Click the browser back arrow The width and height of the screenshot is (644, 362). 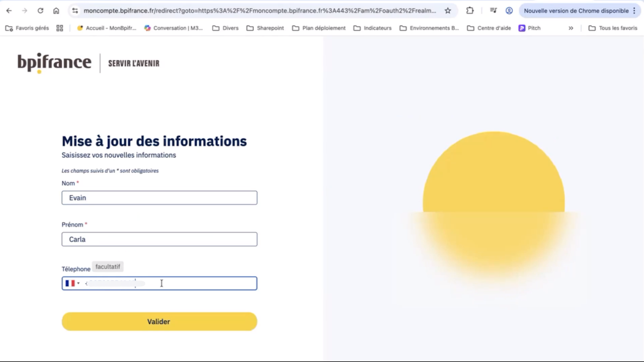(x=9, y=11)
